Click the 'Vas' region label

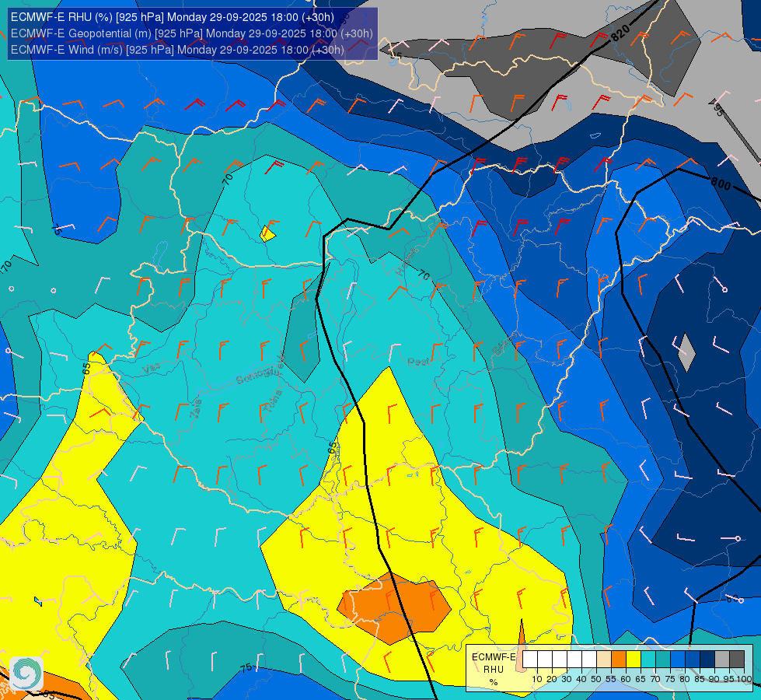click(x=151, y=369)
